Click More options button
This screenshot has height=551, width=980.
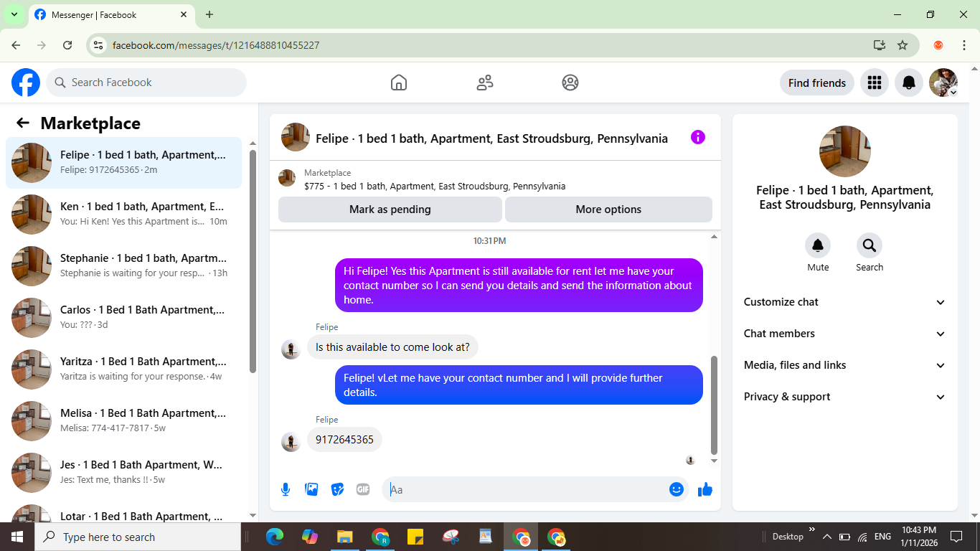[x=608, y=209]
